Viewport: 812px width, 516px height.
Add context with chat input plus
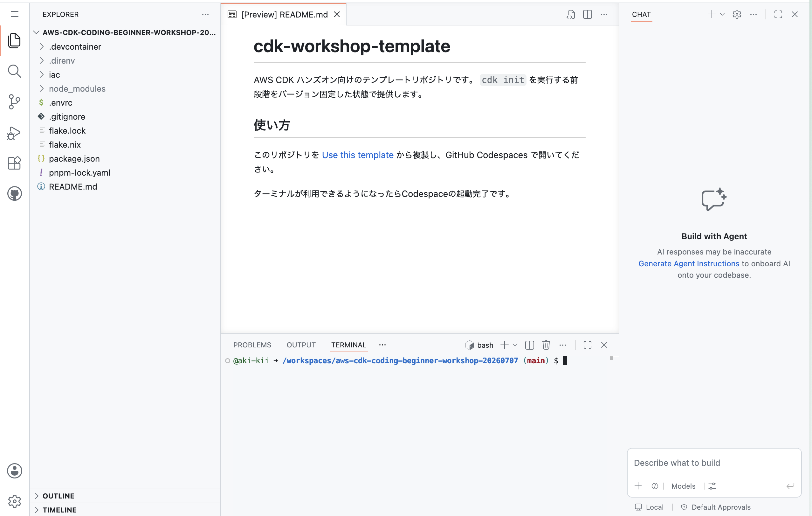point(638,486)
